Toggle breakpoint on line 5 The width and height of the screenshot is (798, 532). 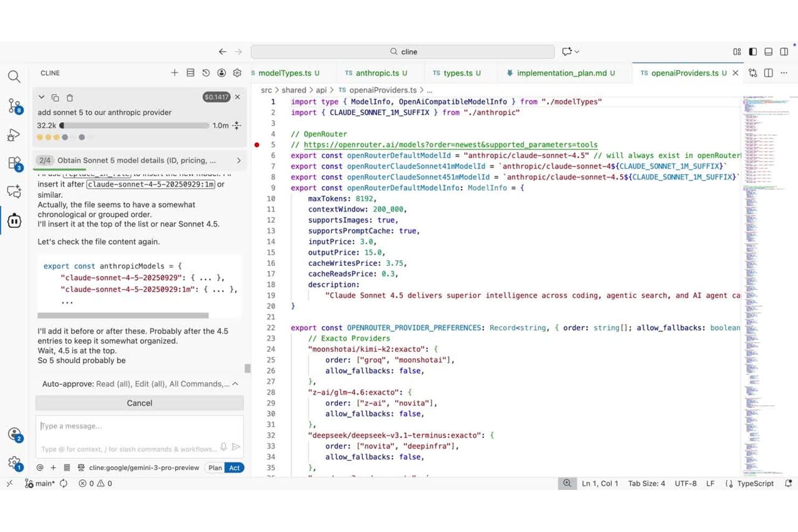(x=257, y=145)
